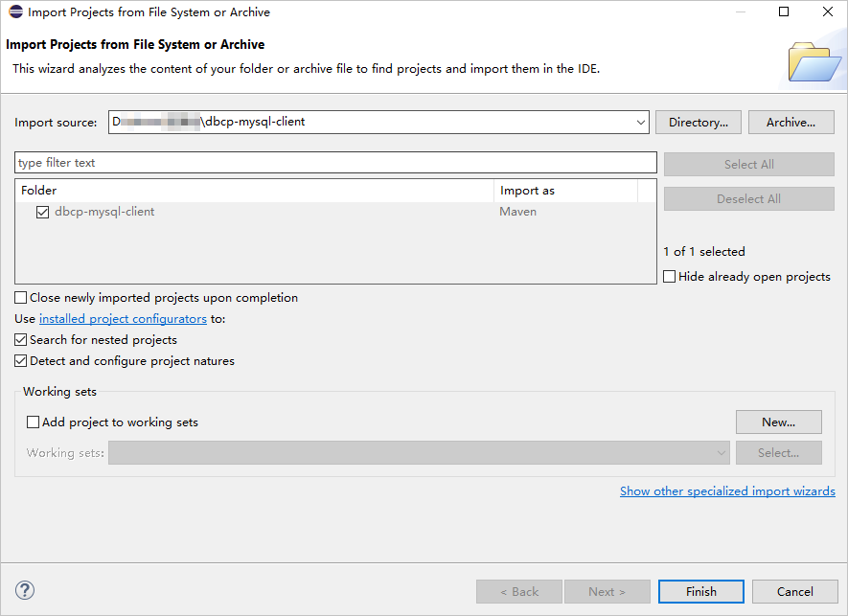Click the help question mark icon
The width and height of the screenshot is (848, 616).
pos(26,591)
